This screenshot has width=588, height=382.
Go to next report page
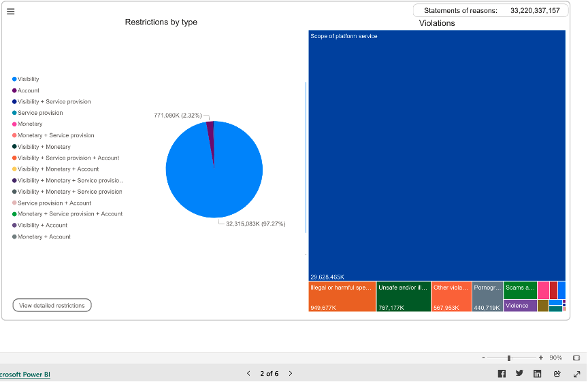[291, 374]
